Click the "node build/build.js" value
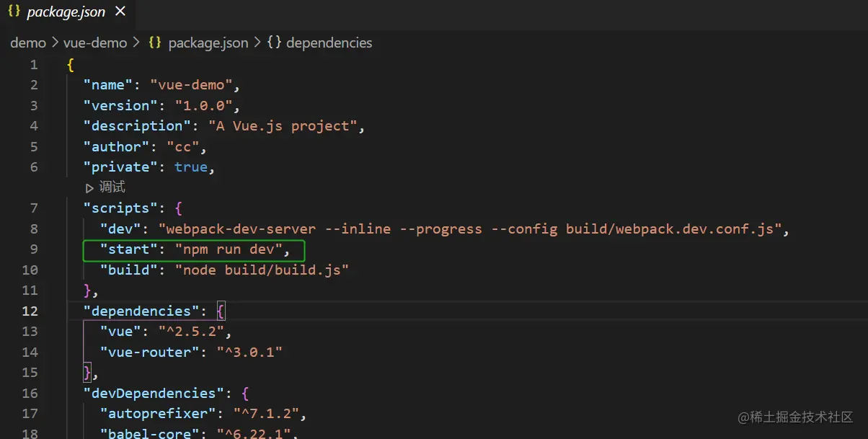Viewport: 868px width, 439px height. [x=262, y=270]
